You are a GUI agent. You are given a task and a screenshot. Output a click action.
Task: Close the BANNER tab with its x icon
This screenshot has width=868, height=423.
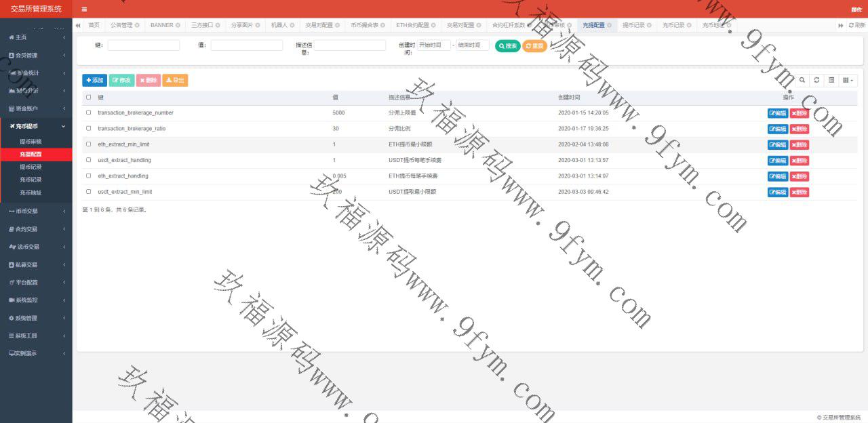pyautogui.click(x=178, y=25)
